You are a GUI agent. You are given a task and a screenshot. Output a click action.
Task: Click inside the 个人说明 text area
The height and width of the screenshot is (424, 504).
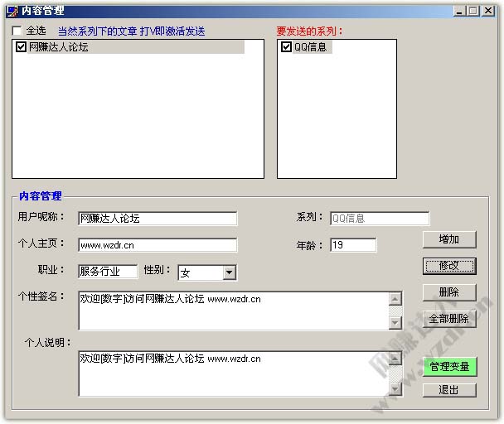point(234,373)
